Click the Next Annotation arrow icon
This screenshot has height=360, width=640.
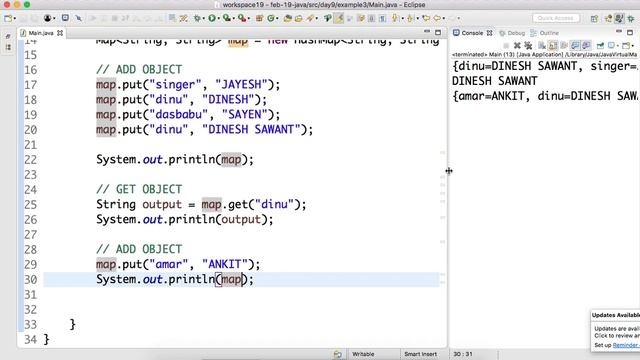(395, 18)
